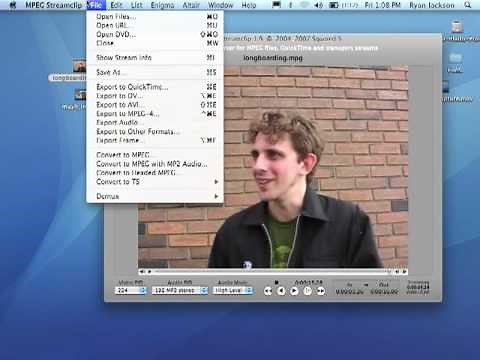
Task: Open the Apple menu
Action: [13, 5]
